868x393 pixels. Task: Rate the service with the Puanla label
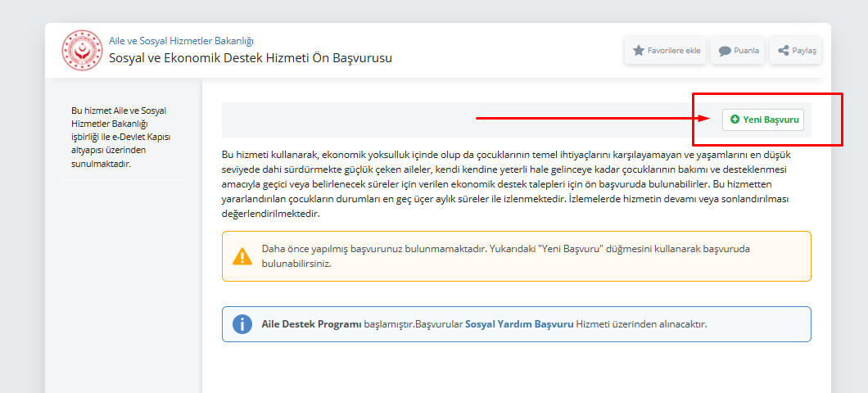746,51
